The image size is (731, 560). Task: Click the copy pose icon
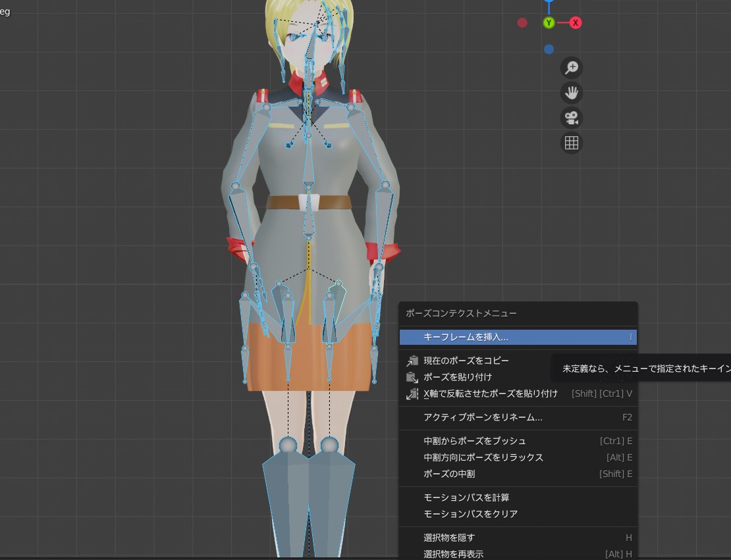(x=412, y=361)
